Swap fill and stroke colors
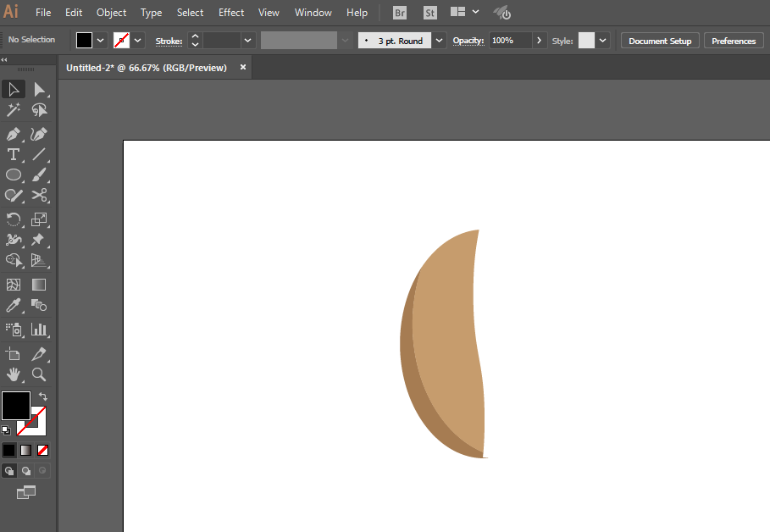 click(x=43, y=396)
